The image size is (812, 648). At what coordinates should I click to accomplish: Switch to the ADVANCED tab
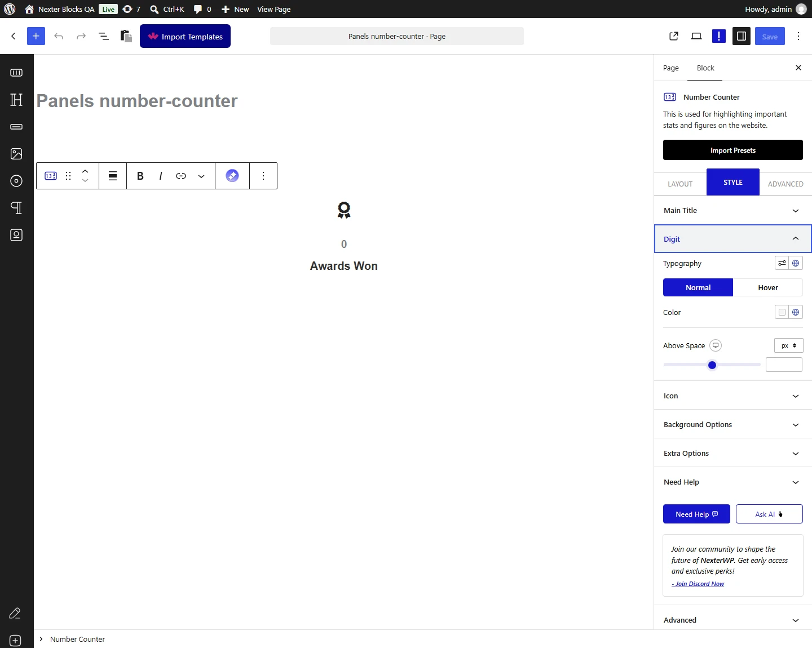[785, 184]
